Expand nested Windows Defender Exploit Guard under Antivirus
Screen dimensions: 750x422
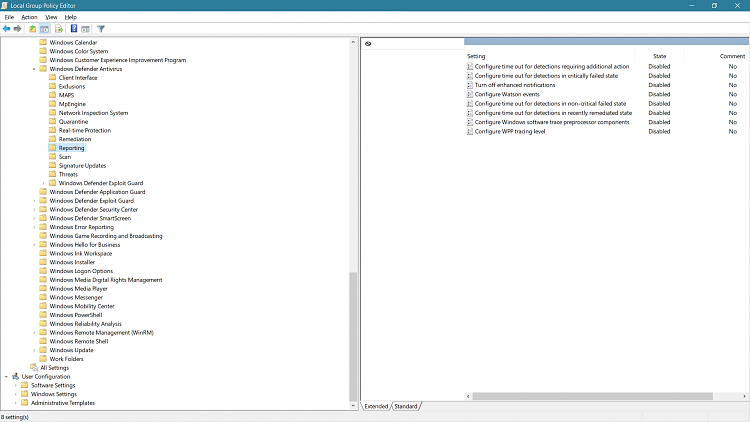pyautogui.click(x=44, y=183)
